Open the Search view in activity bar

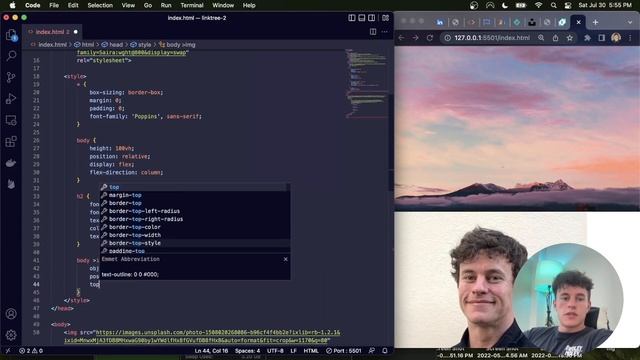[x=11, y=56]
